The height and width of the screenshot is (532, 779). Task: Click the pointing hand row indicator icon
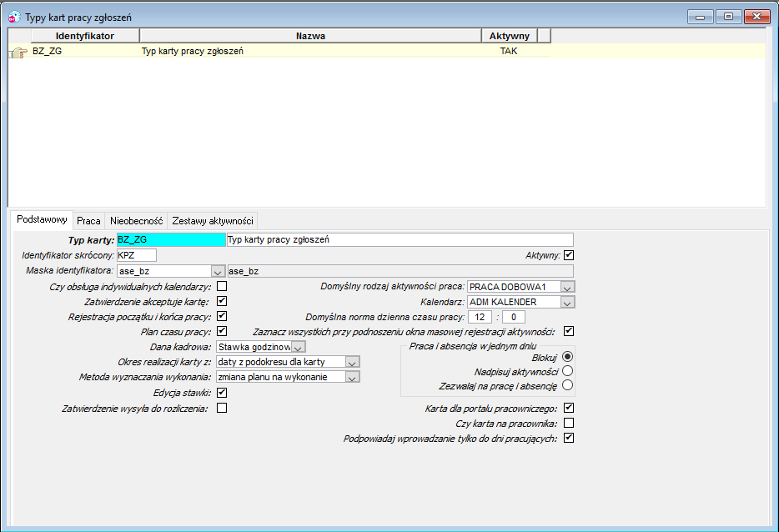tap(19, 52)
